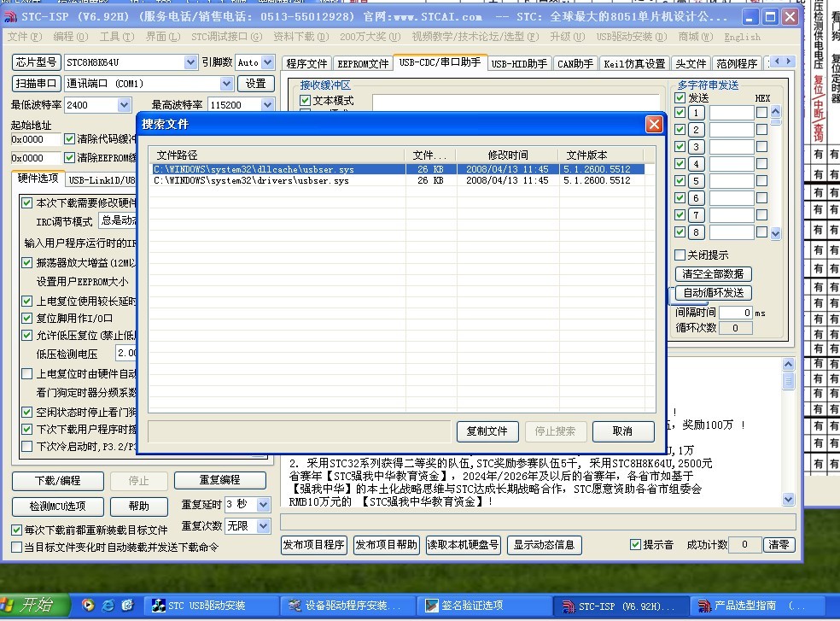Click the 复制文件 button
The image size is (840, 621).
(x=487, y=431)
